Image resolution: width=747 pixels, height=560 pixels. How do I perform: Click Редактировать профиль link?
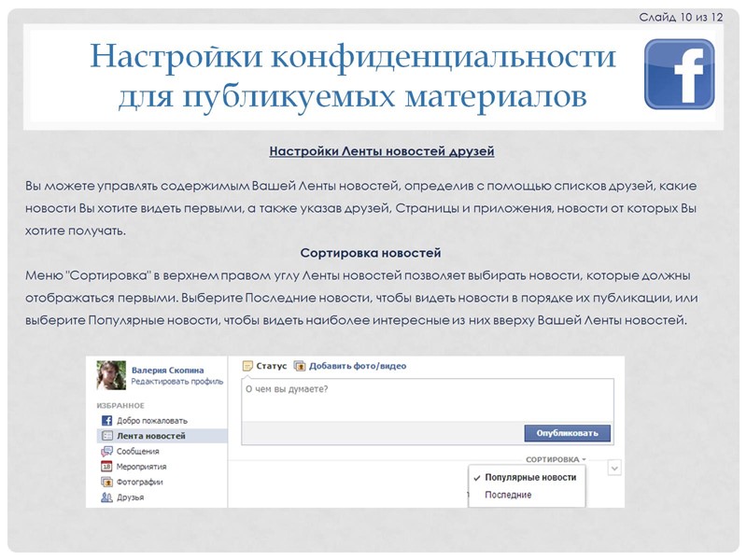tap(176, 382)
